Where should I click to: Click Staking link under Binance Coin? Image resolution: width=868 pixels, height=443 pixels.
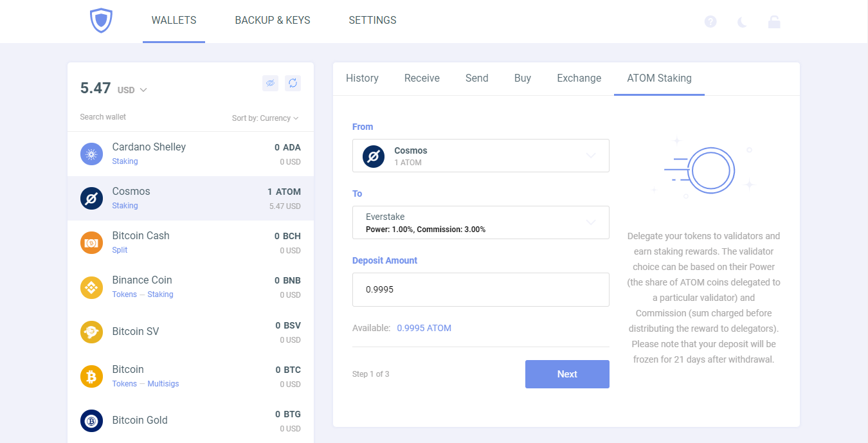[160, 294]
